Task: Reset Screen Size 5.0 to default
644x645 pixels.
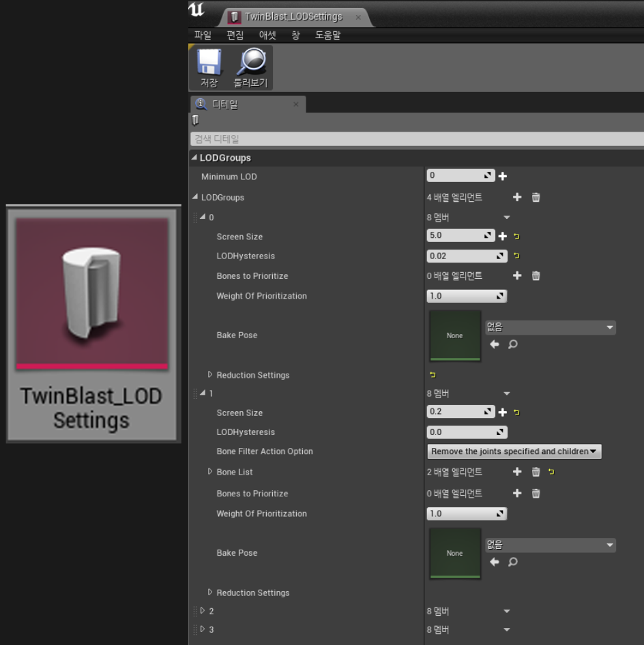Action: click(x=517, y=236)
